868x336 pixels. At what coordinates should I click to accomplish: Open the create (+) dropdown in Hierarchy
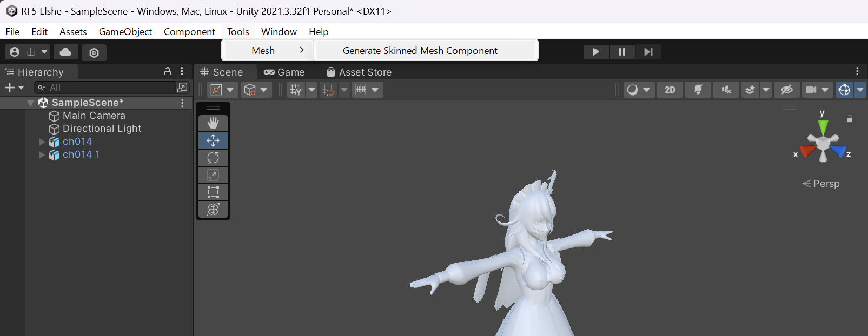[x=15, y=88]
